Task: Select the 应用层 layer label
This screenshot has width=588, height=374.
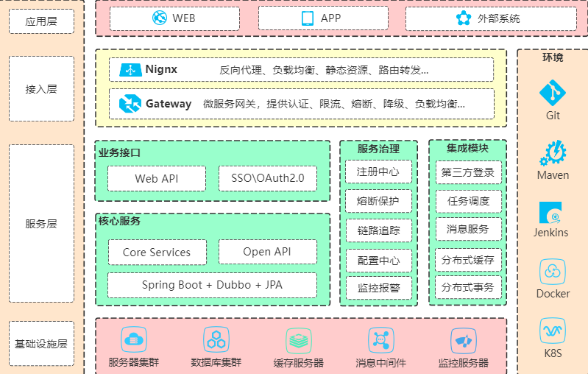Action: 41,22
